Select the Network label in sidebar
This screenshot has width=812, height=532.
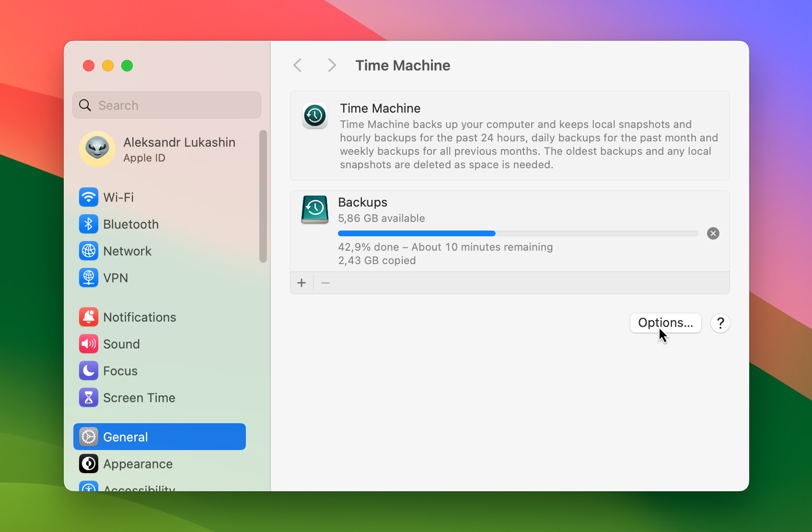128,251
